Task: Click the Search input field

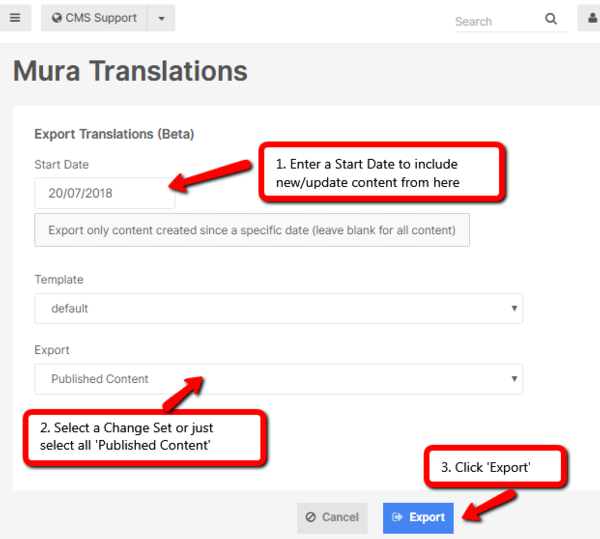Action: click(497, 21)
